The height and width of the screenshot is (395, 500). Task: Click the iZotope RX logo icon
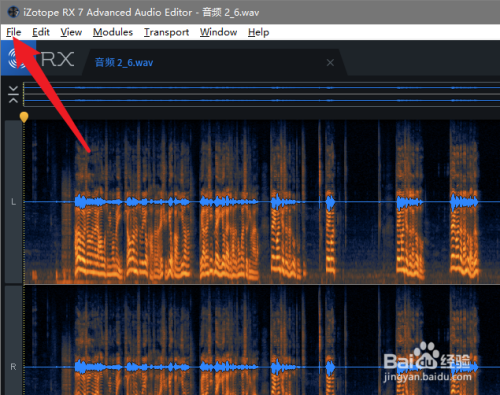click(x=18, y=59)
